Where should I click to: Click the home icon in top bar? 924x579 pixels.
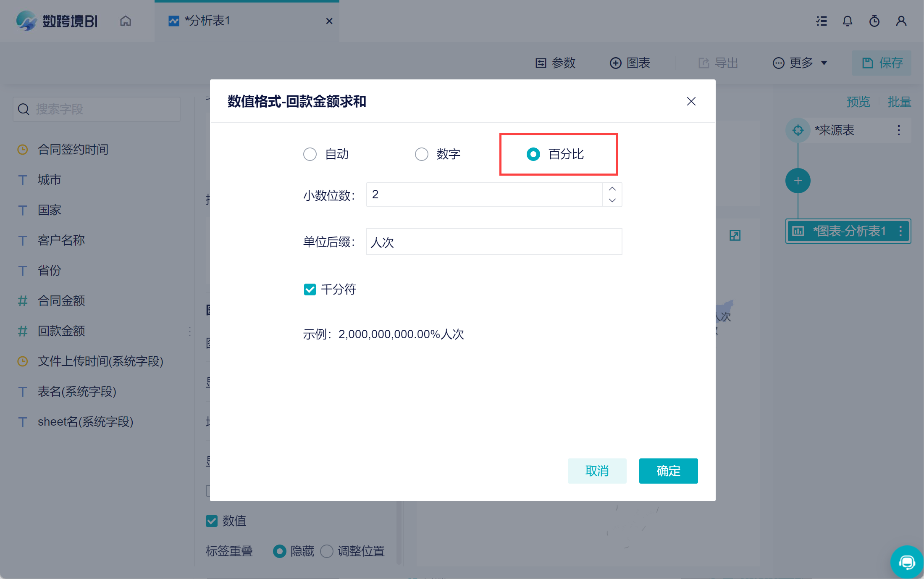click(125, 21)
